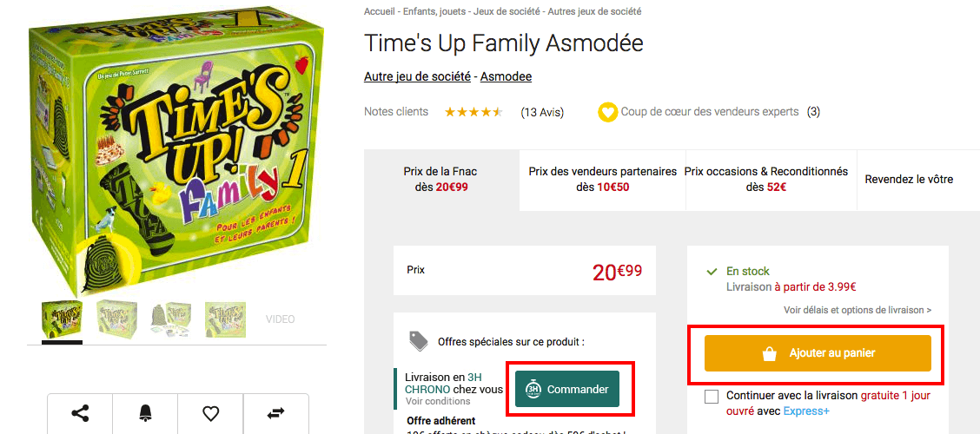
Task: Switch to Prix des vendeurs partenaires tab
Action: [x=602, y=179]
